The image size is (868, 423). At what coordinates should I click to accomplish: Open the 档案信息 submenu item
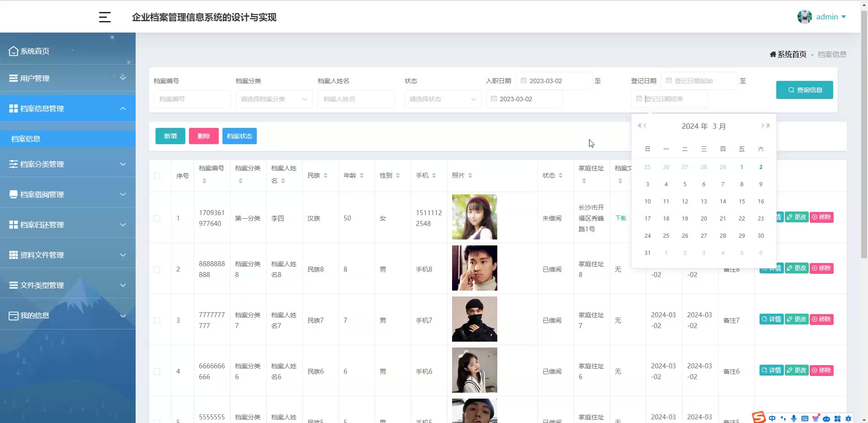68,139
